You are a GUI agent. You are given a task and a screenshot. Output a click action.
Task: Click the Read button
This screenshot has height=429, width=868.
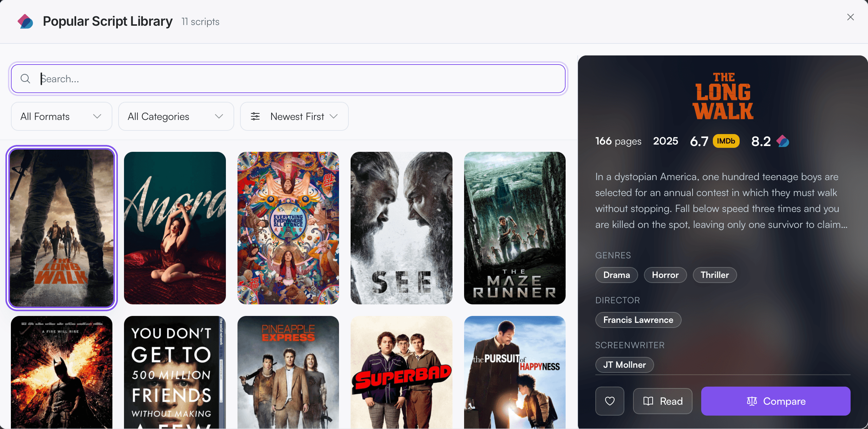pos(663,401)
